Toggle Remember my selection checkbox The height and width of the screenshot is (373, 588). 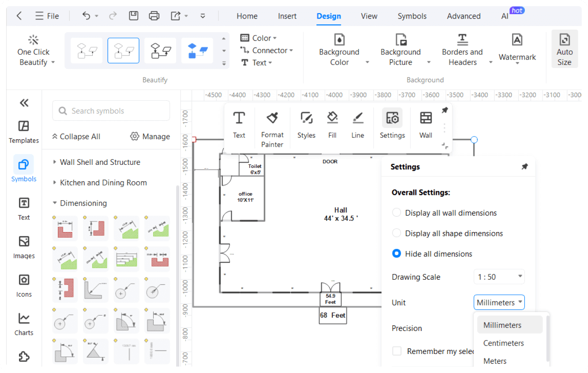(x=397, y=351)
